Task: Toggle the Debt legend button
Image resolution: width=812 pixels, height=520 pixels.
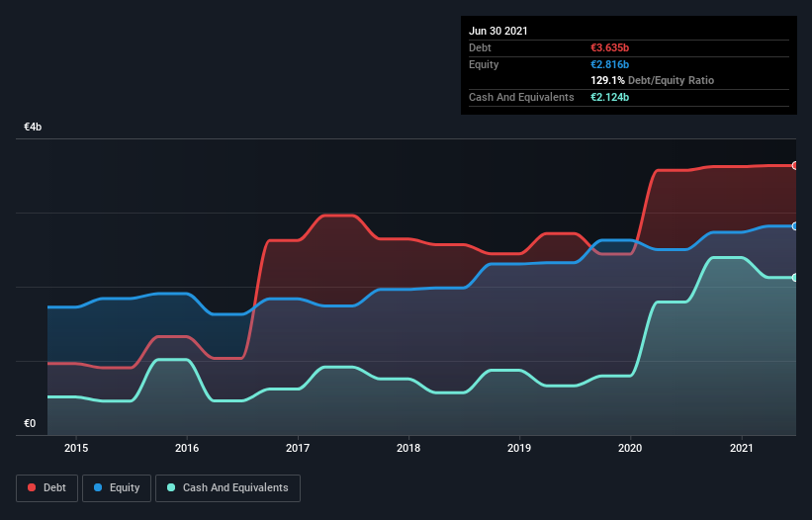Action: (46, 488)
